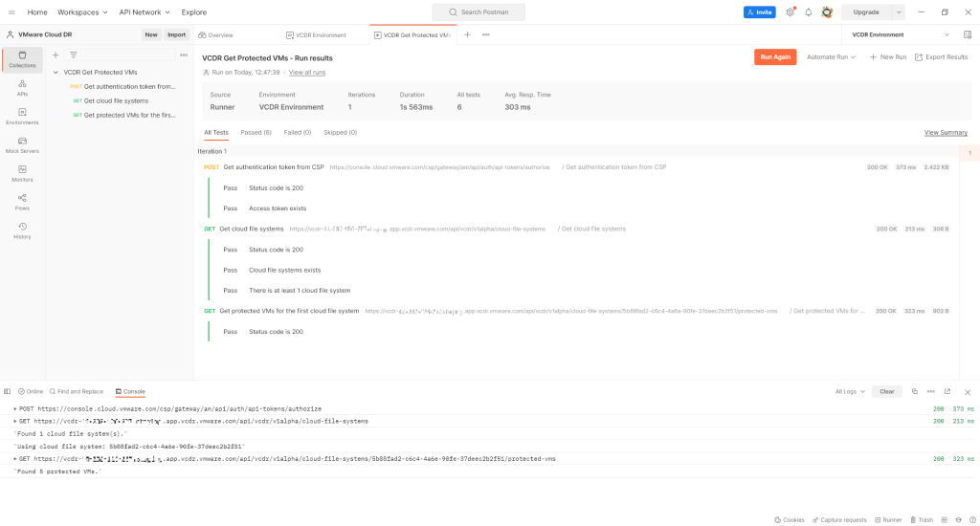Screen dimensions: 980x526
Task: Open Trash in status bar
Action: pyautogui.click(x=922, y=519)
